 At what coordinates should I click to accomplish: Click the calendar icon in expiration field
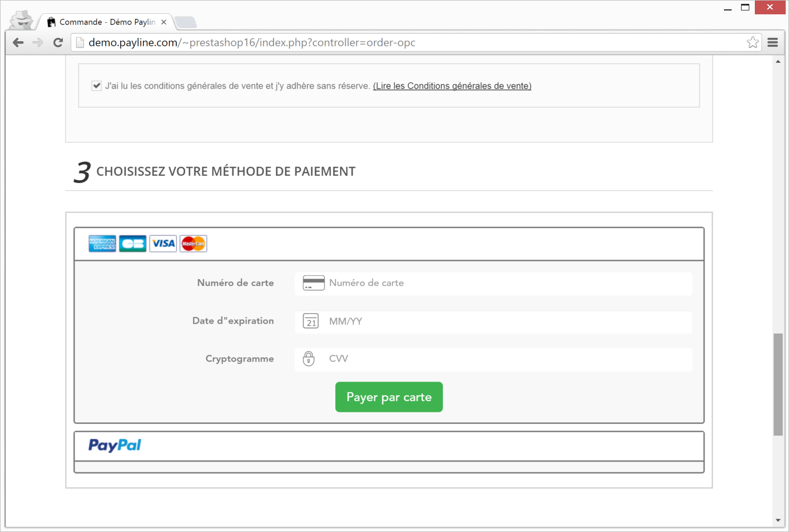pyautogui.click(x=311, y=321)
